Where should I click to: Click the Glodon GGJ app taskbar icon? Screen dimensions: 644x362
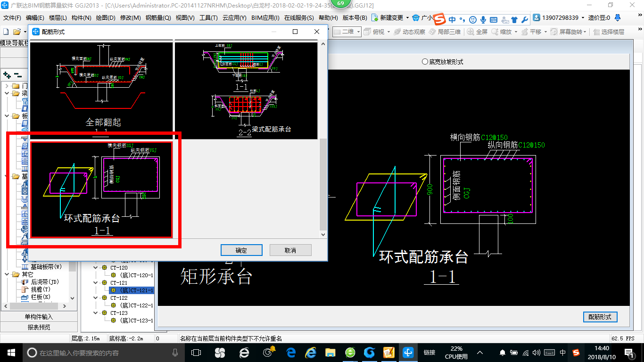click(408, 352)
